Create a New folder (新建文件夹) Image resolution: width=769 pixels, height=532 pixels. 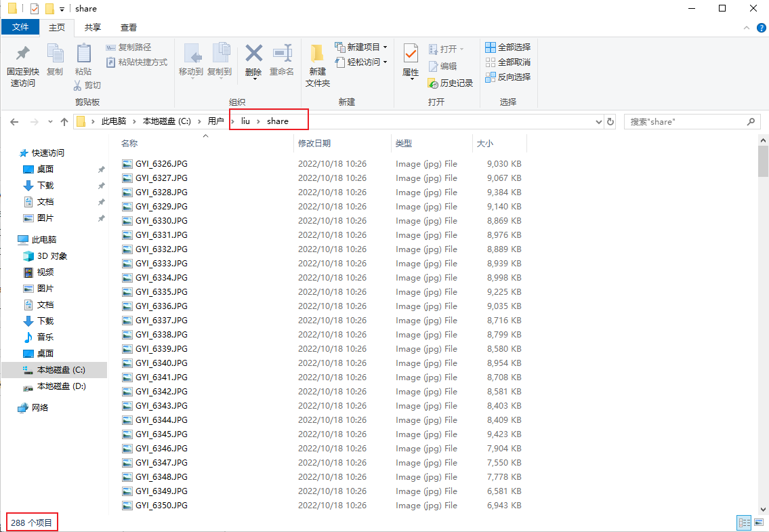click(x=317, y=66)
